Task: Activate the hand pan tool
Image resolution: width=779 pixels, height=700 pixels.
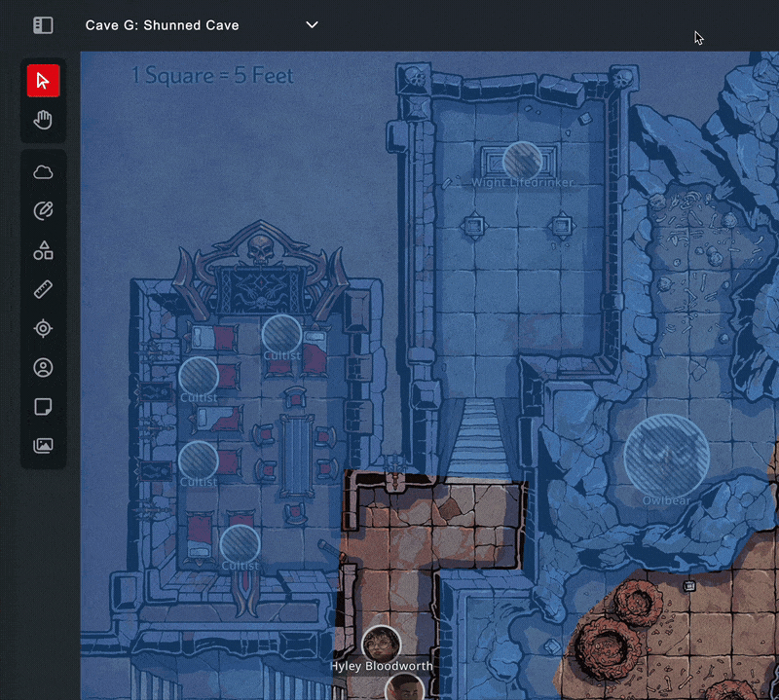Action: click(x=43, y=120)
